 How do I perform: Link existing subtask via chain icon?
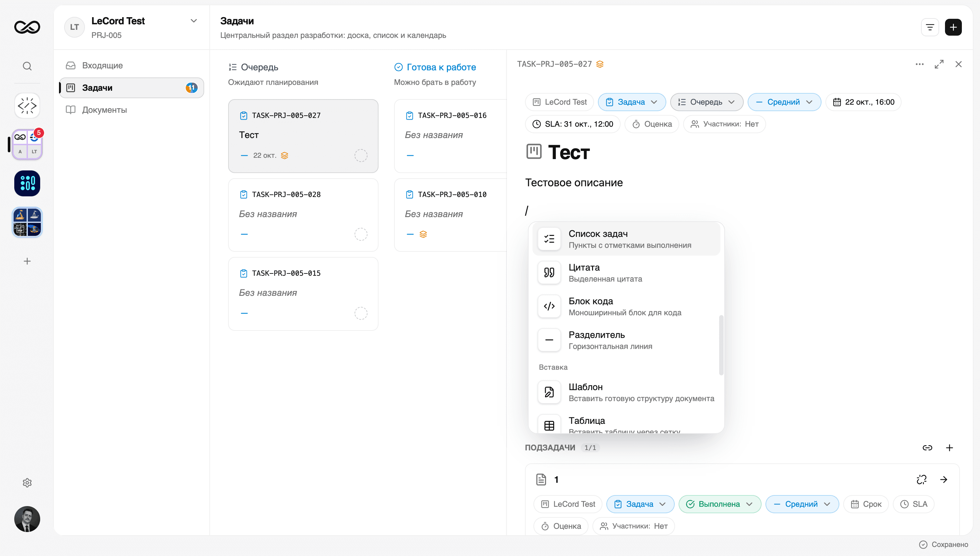pos(927,447)
